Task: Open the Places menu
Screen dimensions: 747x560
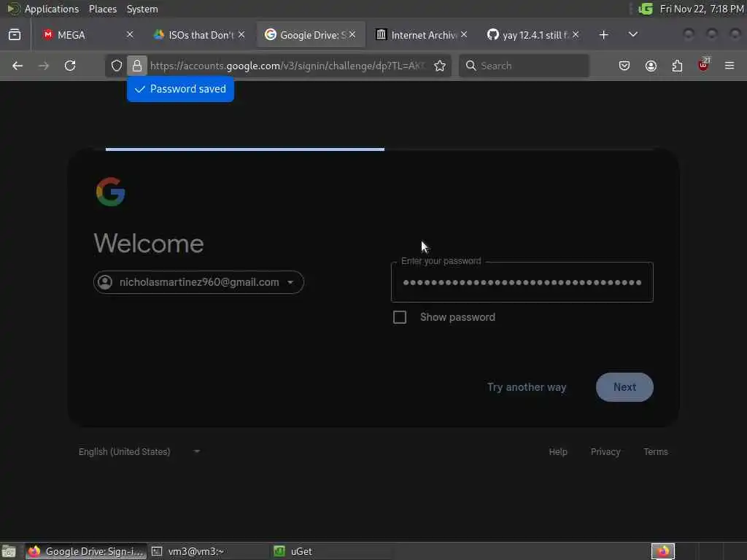Action: 102,9
